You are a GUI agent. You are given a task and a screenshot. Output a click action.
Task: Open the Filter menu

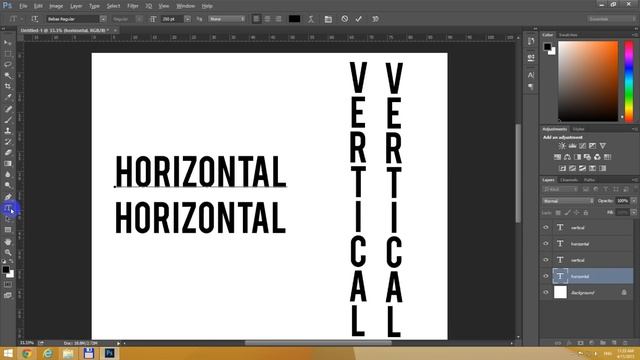(133, 6)
